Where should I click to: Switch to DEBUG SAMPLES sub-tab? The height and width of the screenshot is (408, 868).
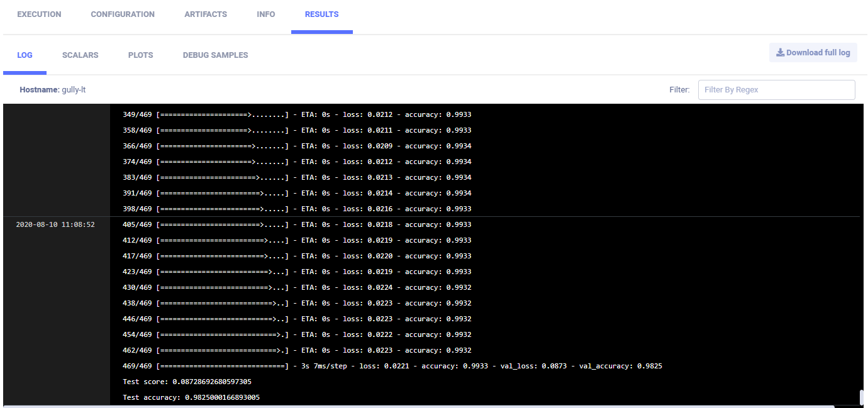coord(215,55)
